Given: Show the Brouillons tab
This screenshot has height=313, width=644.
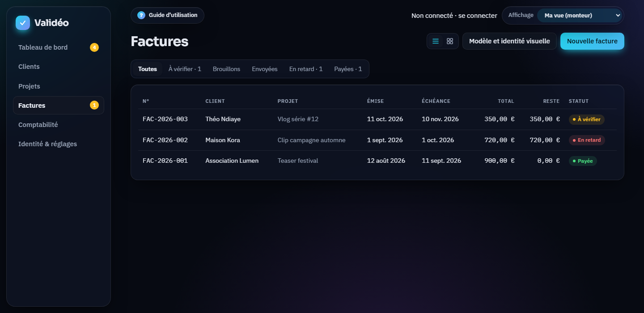Looking at the screenshot, I should [x=226, y=69].
